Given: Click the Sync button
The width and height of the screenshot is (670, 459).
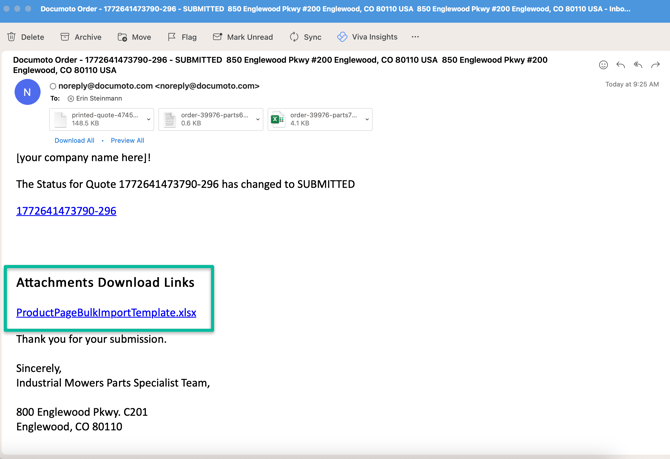Looking at the screenshot, I should click(x=305, y=37).
